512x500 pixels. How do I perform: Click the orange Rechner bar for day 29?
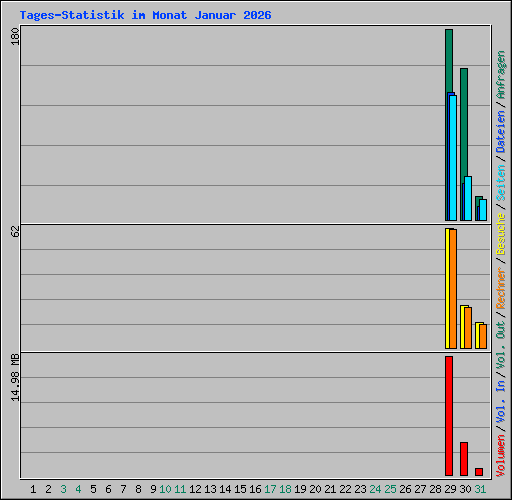pyautogui.click(x=453, y=289)
